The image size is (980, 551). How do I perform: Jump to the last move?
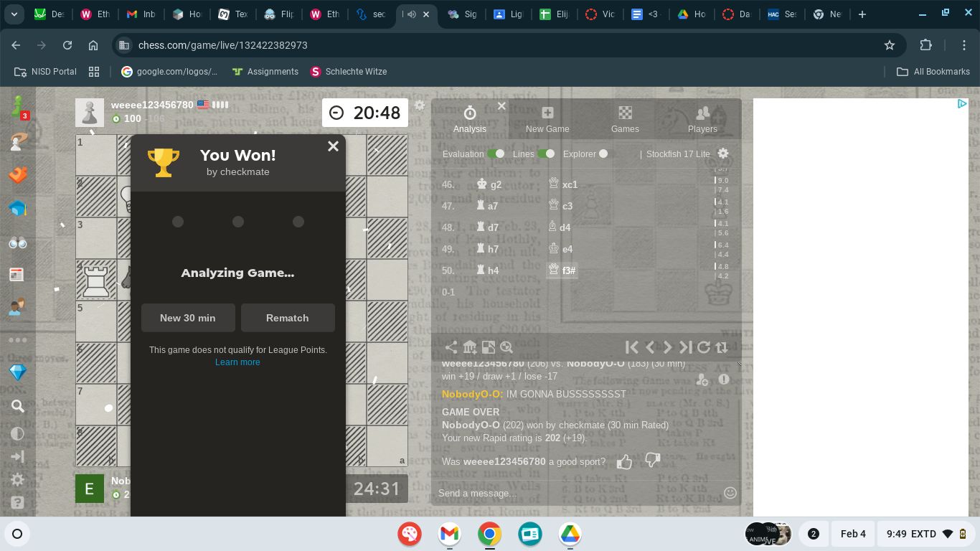pyautogui.click(x=686, y=347)
